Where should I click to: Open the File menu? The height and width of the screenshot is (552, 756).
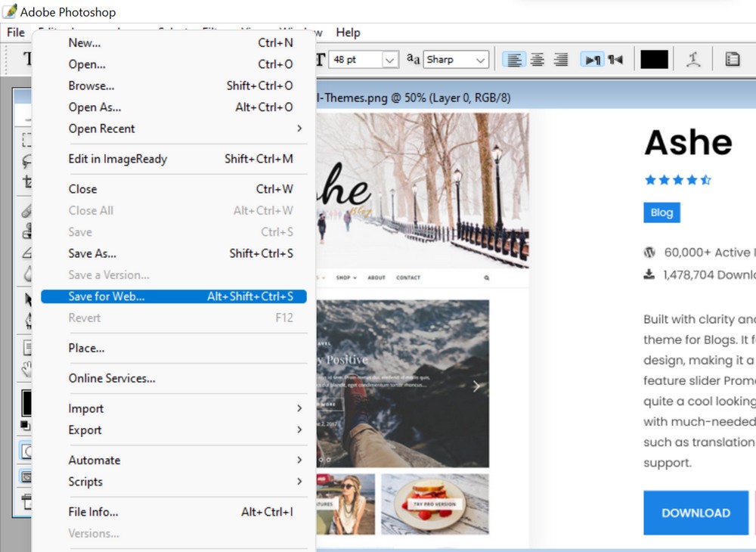pos(16,33)
